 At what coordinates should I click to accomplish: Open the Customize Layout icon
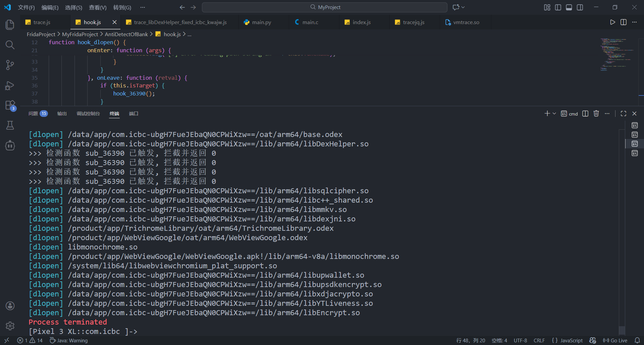(x=547, y=7)
